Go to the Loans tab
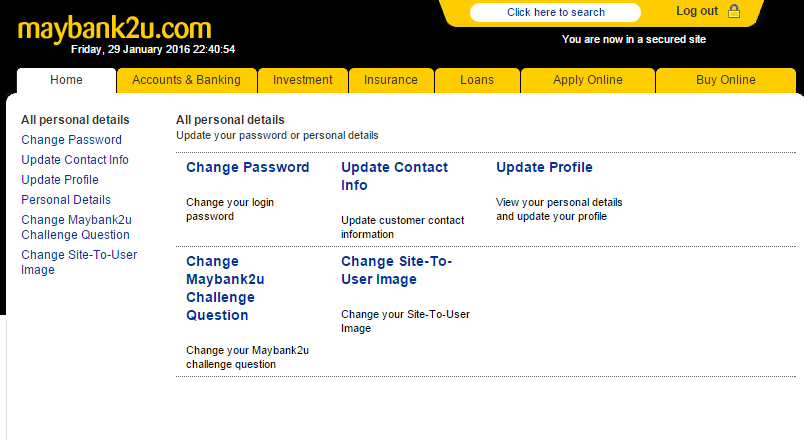This screenshot has width=804, height=440. tap(476, 80)
